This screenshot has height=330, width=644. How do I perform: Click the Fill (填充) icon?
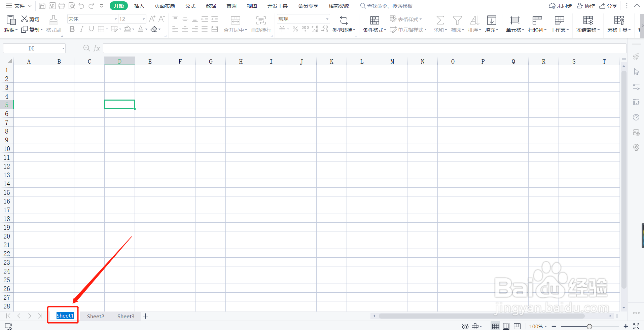pyautogui.click(x=492, y=21)
